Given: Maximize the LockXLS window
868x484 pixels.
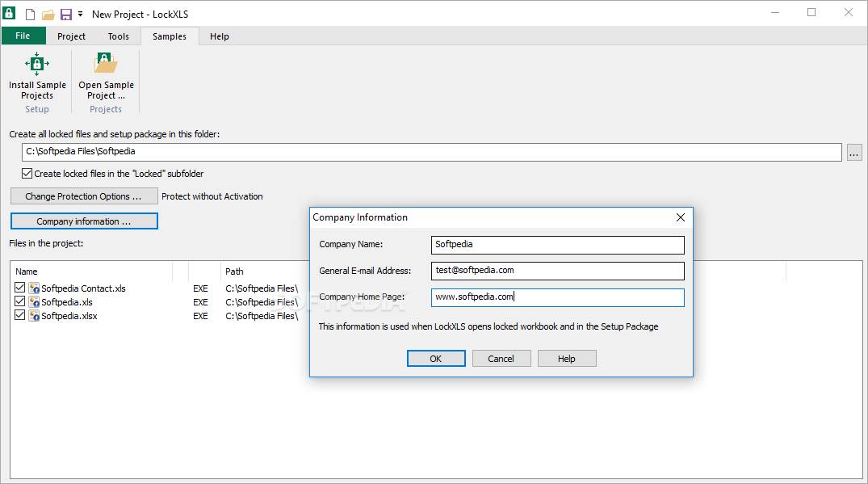Looking at the screenshot, I should [x=811, y=13].
